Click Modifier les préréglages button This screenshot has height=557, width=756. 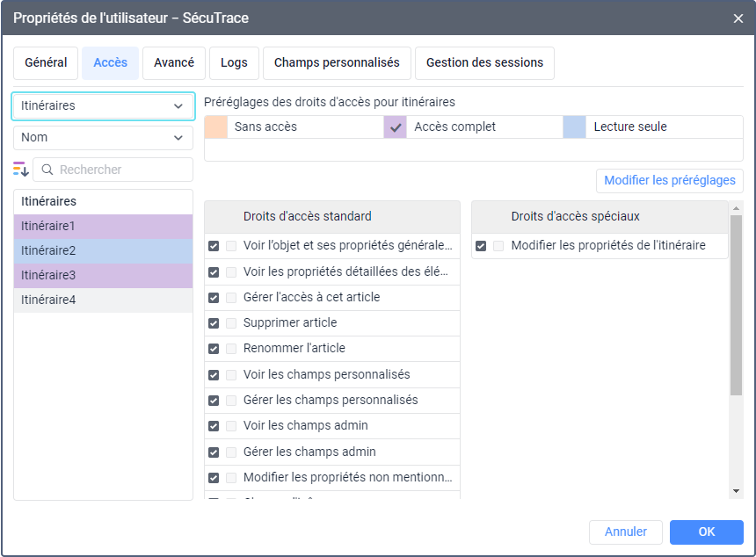click(670, 181)
